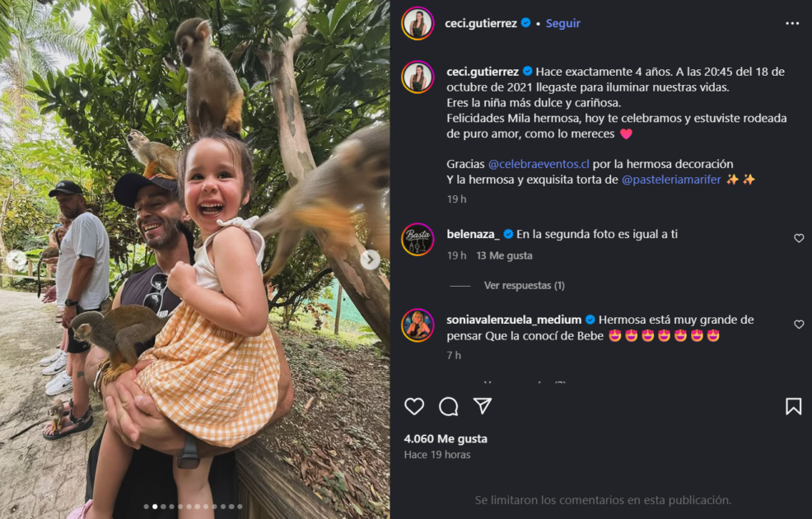Viewport: 812px width, 519px height.
Task: Open the 13 Me gusta comment likes
Action: 504,256
